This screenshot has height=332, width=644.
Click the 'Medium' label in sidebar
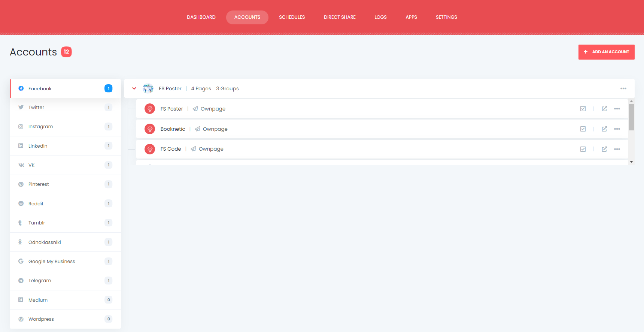[38, 300]
